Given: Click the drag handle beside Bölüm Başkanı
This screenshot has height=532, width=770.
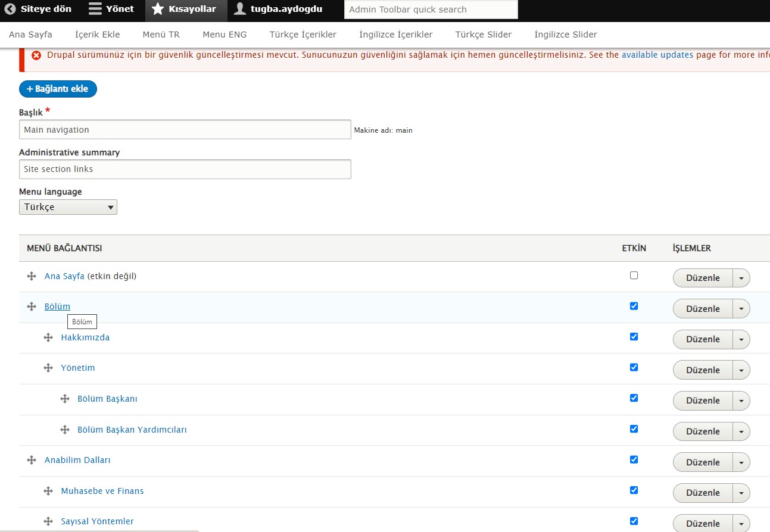Looking at the screenshot, I should coord(65,399).
